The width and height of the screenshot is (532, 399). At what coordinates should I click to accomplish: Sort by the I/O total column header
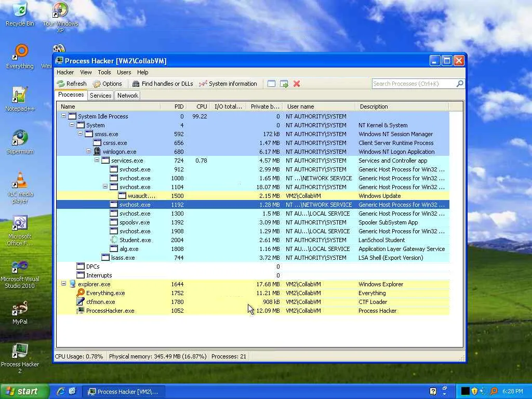[x=228, y=107]
